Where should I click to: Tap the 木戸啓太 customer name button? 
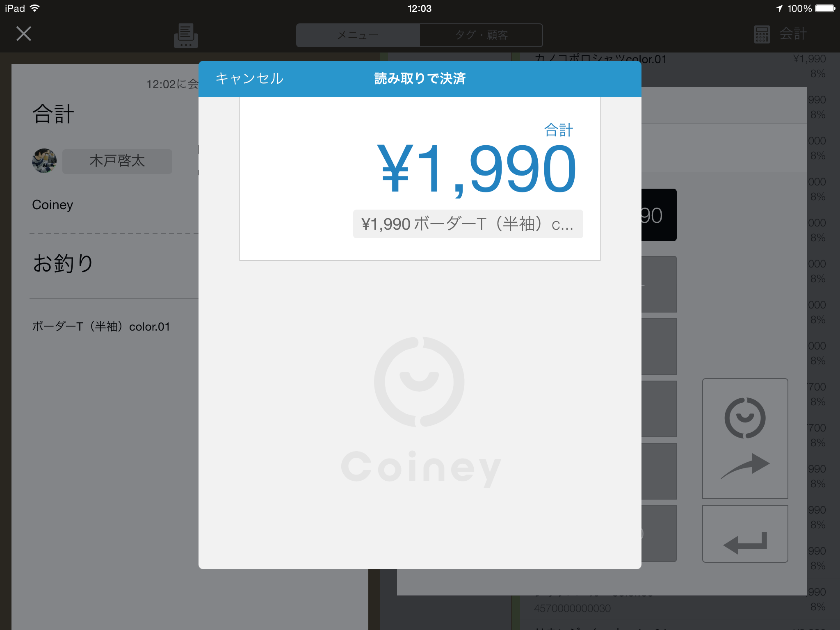pyautogui.click(x=117, y=161)
